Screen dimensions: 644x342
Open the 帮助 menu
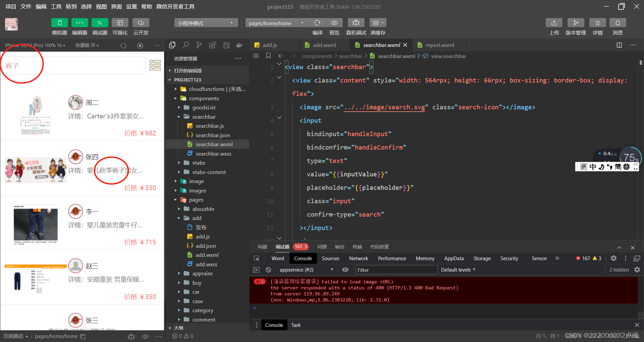click(147, 6)
